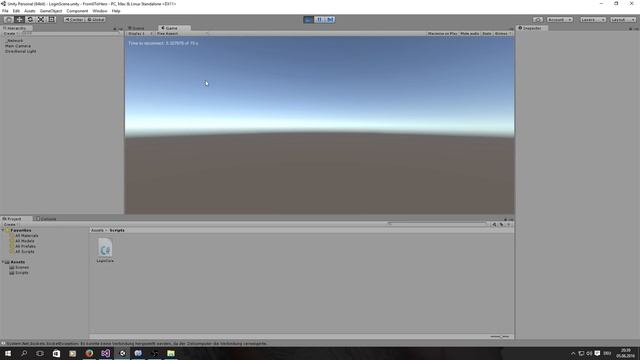Select the Hand tool in toolbar
The width and height of the screenshot is (640, 360).
pyautogui.click(x=8, y=20)
